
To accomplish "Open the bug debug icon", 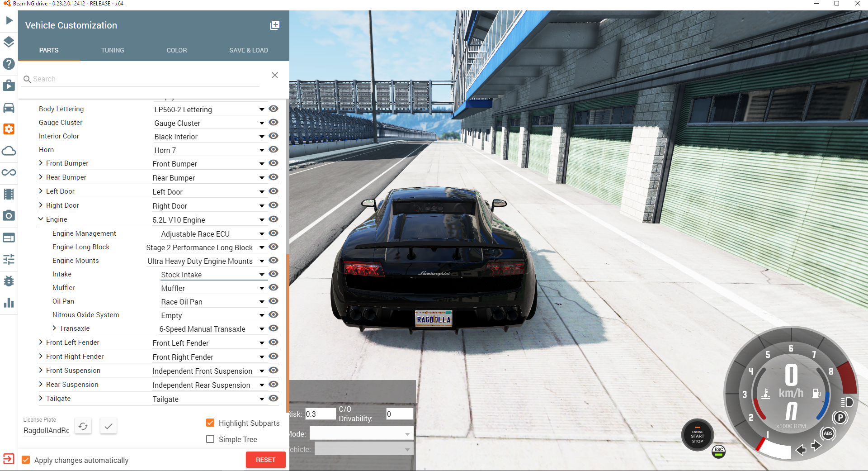I will pos(9,281).
